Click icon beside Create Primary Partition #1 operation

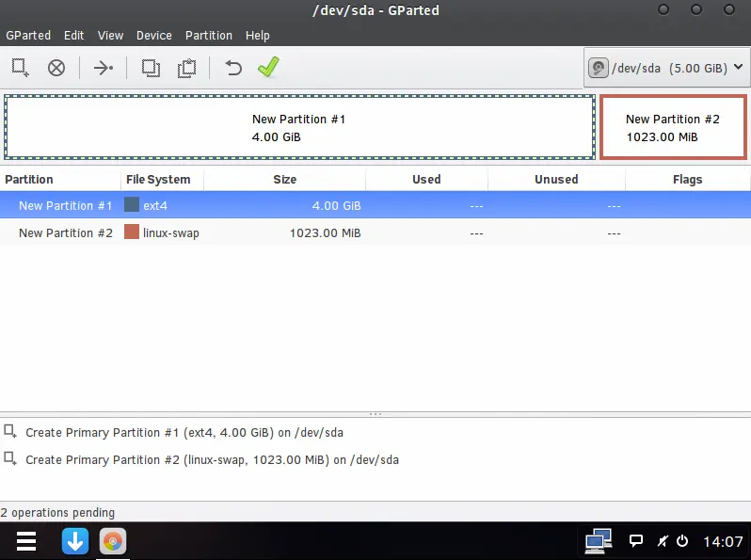tap(10, 432)
